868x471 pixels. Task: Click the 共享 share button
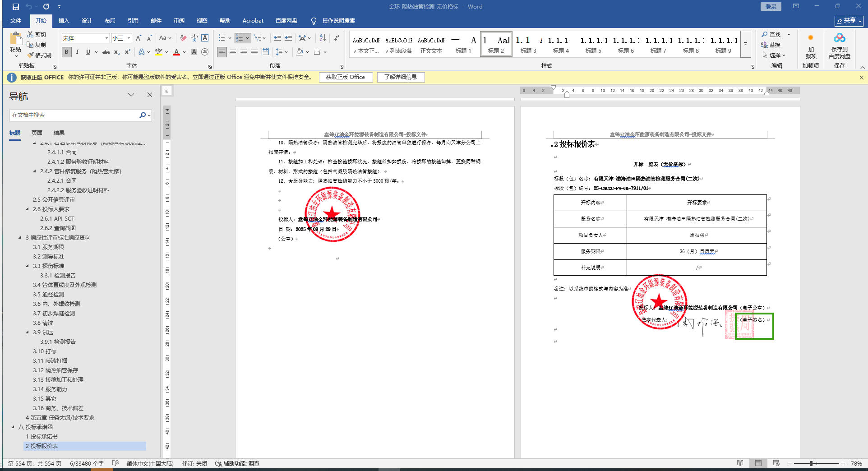click(849, 21)
